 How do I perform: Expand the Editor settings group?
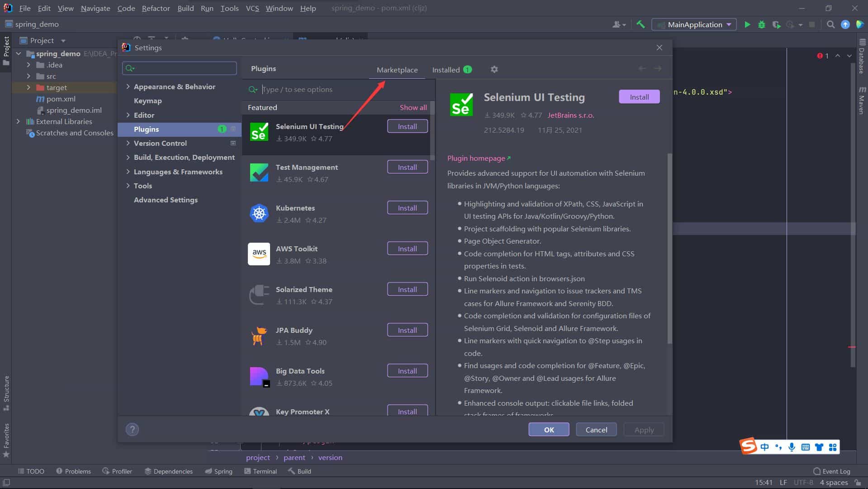(x=128, y=115)
